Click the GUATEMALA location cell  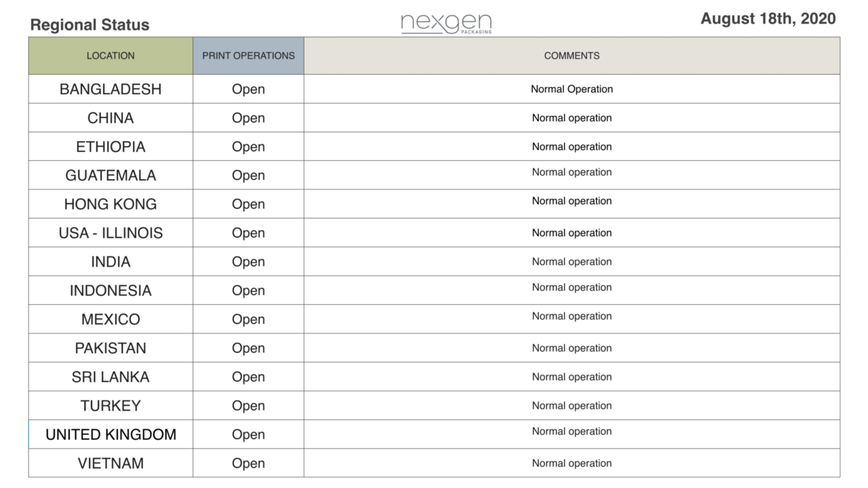[x=111, y=175]
